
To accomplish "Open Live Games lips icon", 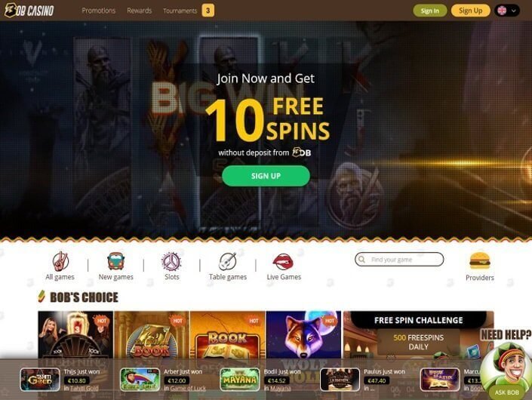I will (x=283, y=262).
